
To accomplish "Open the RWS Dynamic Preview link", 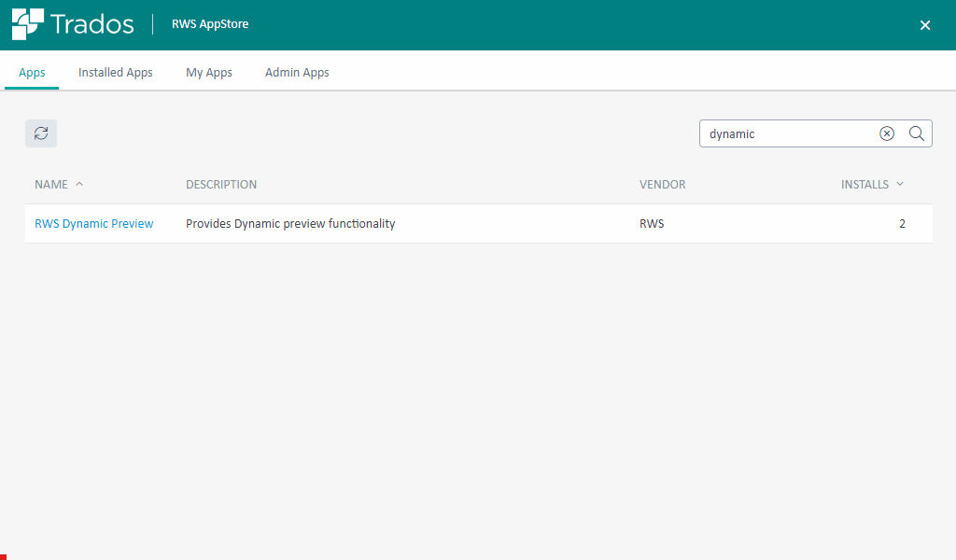I will (93, 224).
